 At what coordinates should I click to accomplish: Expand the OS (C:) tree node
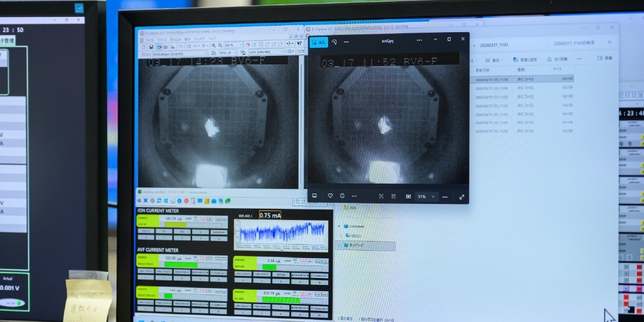click(341, 236)
